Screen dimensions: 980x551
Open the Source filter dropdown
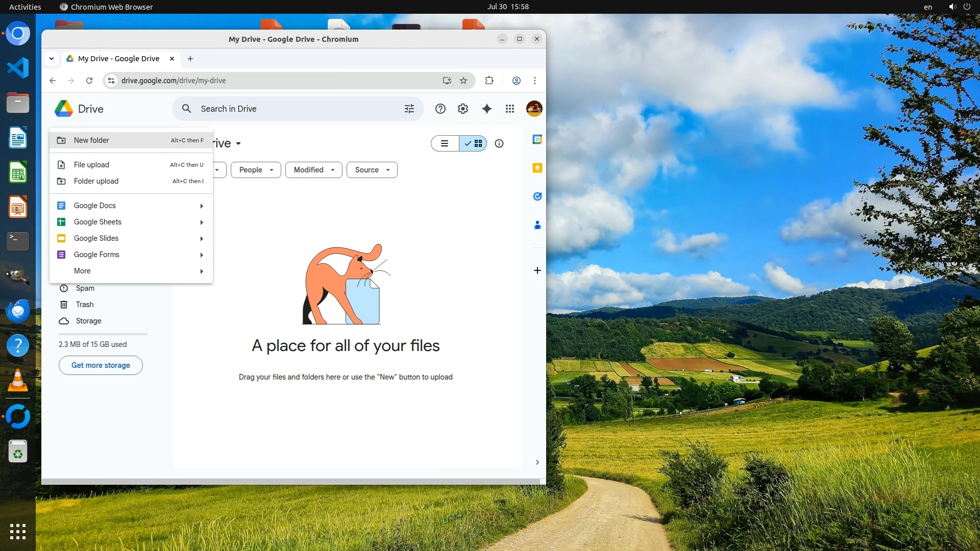pos(372,170)
